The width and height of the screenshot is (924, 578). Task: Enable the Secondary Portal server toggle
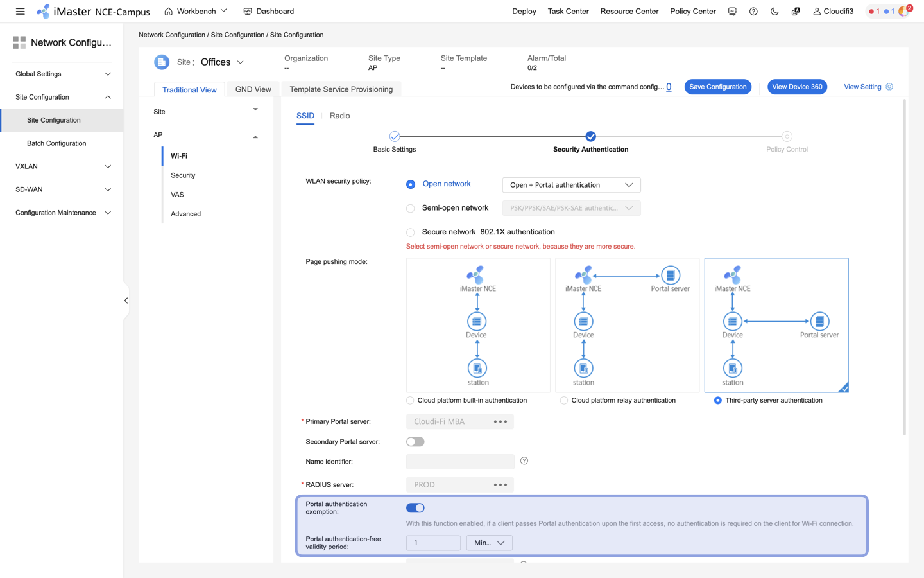[x=415, y=442]
